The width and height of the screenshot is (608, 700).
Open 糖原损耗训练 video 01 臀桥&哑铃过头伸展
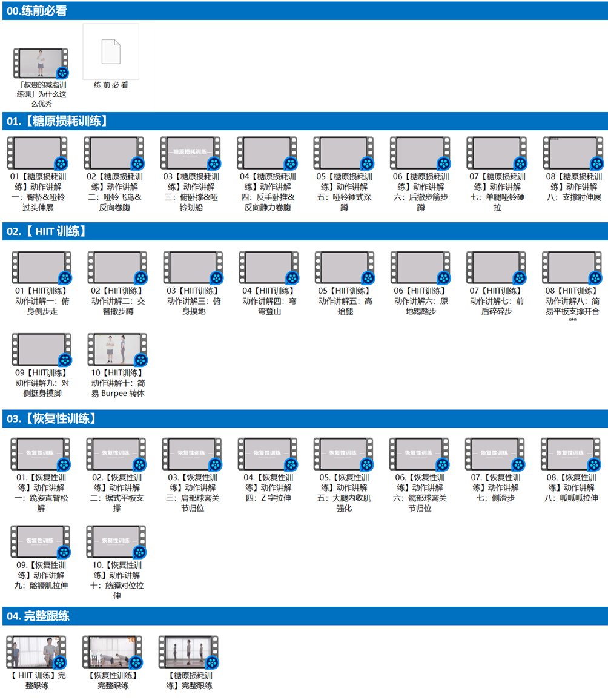pos(38,153)
